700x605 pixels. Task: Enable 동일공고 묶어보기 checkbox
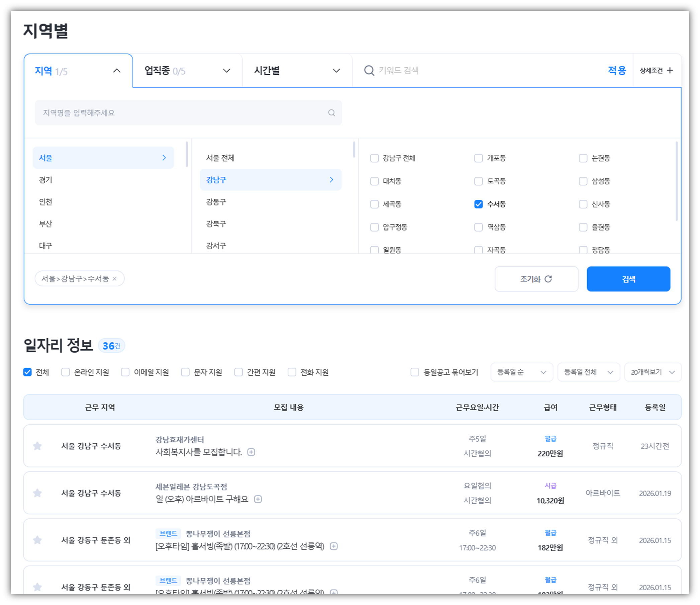[415, 372]
